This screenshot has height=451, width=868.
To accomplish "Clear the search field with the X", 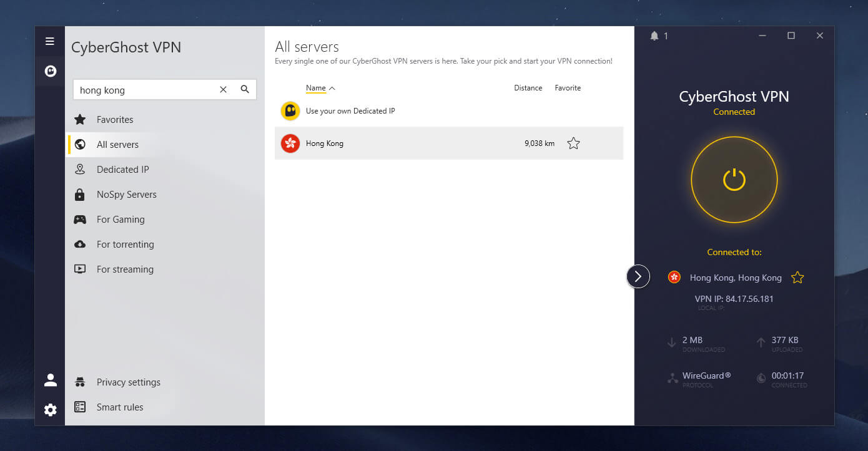I will [223, 90].
